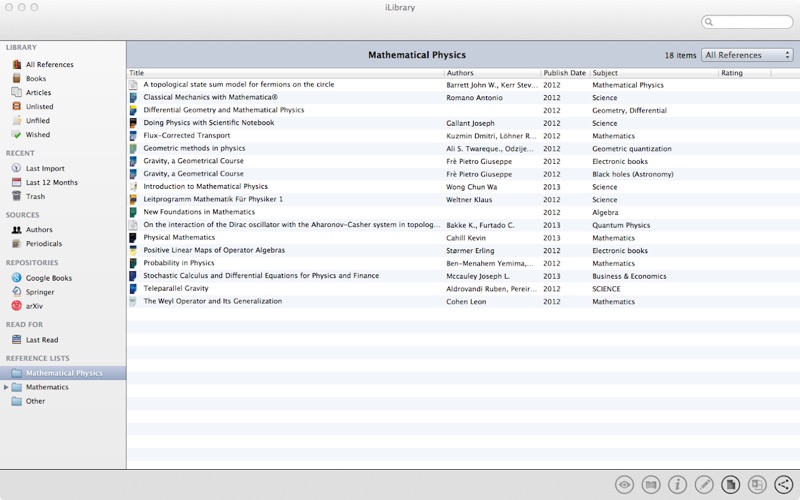800x500 pixels.
Task: Select 'Introduction to Mathematical Physics'
Action: pos(463,187)
